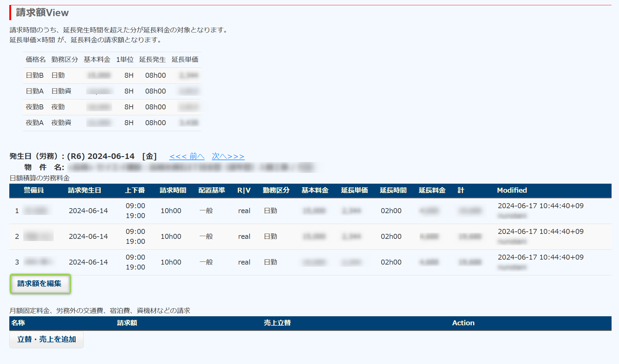This screenshot has height=364, width=619.
Task: Click the 請求時間 column header
Action: point(173,190)
